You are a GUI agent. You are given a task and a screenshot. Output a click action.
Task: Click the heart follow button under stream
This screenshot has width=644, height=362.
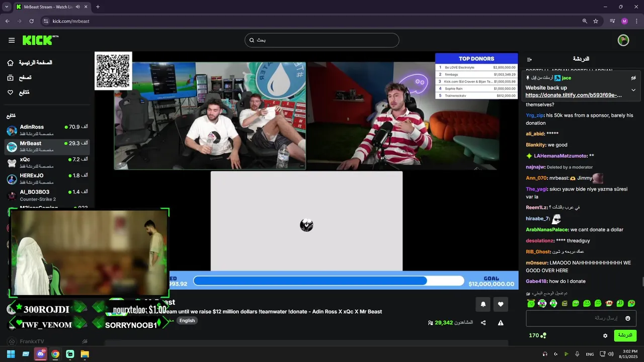[501, 304]
